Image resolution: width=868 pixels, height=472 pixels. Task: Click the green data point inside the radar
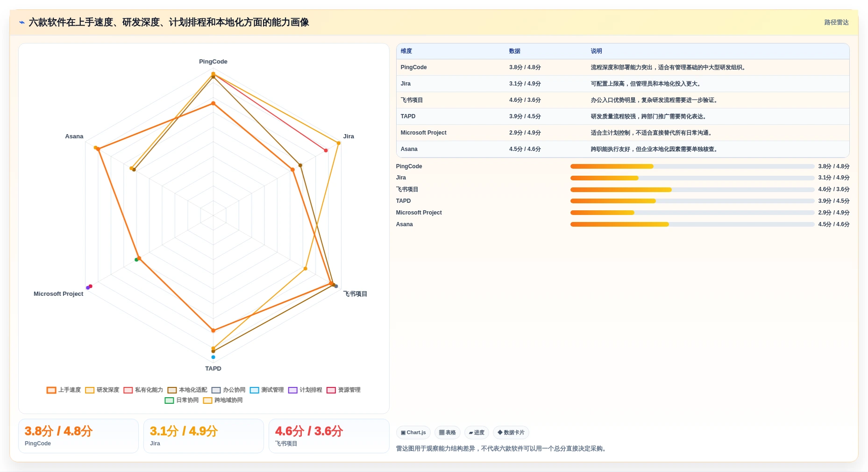(136, 260)
